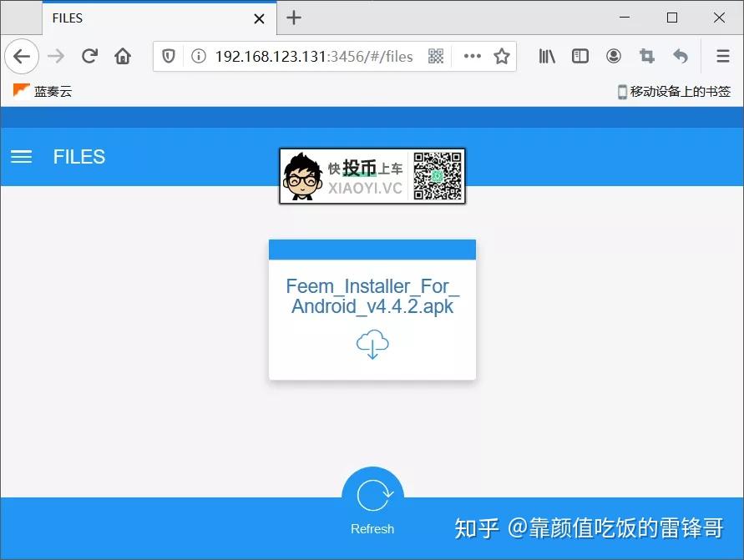Screen dimensions: 744x560
Task: Open the browser hamburger application menu
Action: coord(722,57)
